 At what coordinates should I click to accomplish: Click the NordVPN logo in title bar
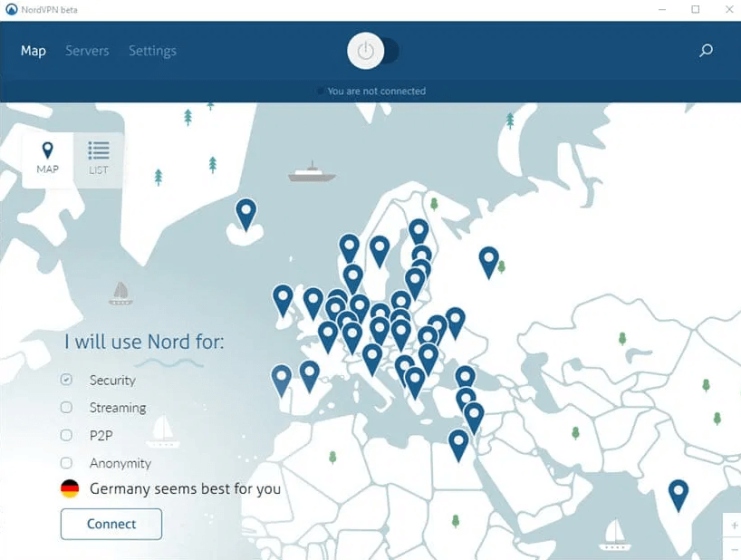pos(12,9)
